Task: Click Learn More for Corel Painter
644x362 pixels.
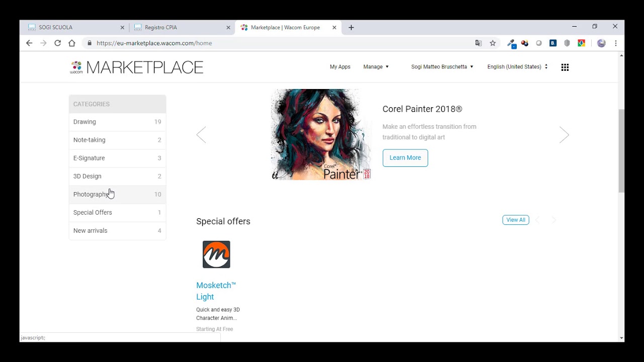Action: click(x=405, y=158)
